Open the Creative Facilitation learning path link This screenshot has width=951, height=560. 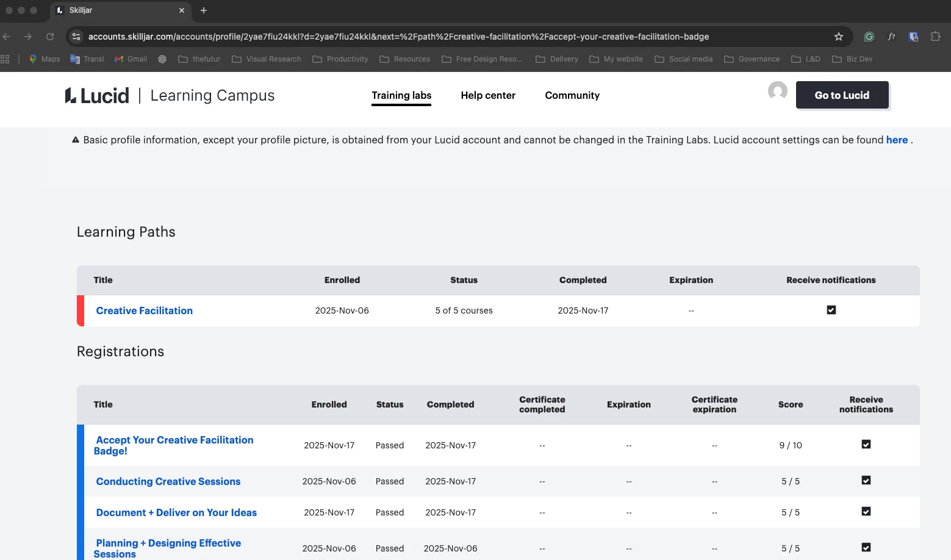pyautogui.click(x=145, y=311)
